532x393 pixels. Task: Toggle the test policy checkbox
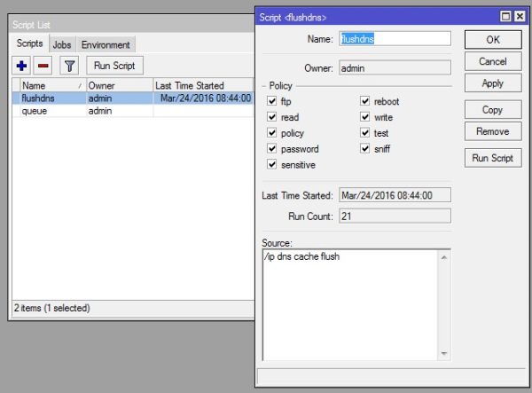pos(364,132)
